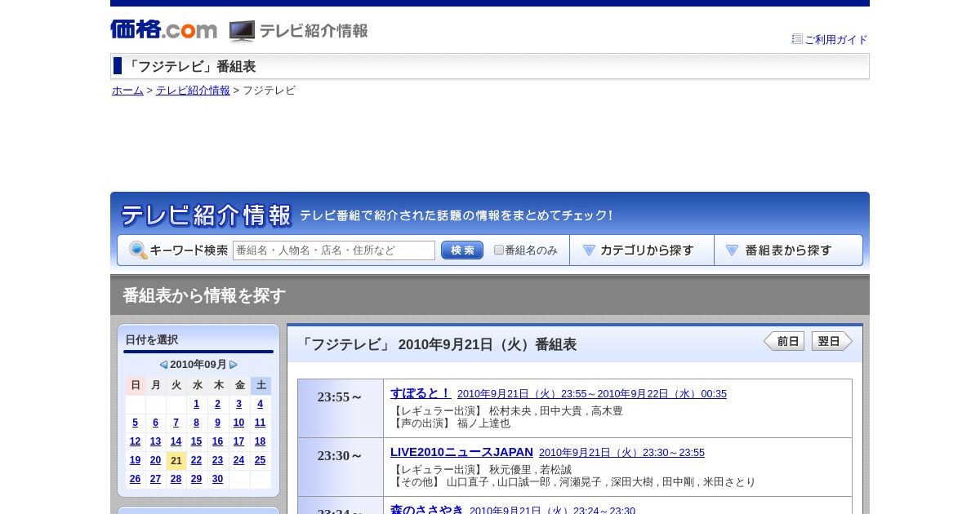Click the 「フジテレビ」番組表 page heading
The image size is (980, 514).
coord(190,66)
